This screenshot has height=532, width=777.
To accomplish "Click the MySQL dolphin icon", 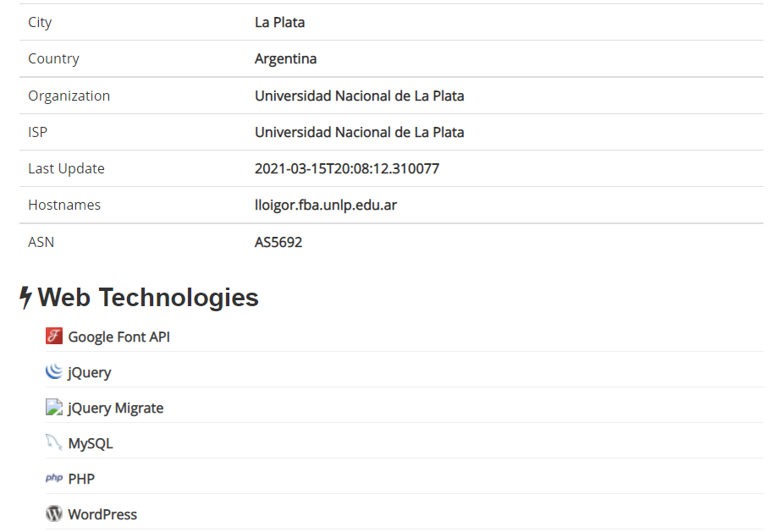I will point(54,442).
